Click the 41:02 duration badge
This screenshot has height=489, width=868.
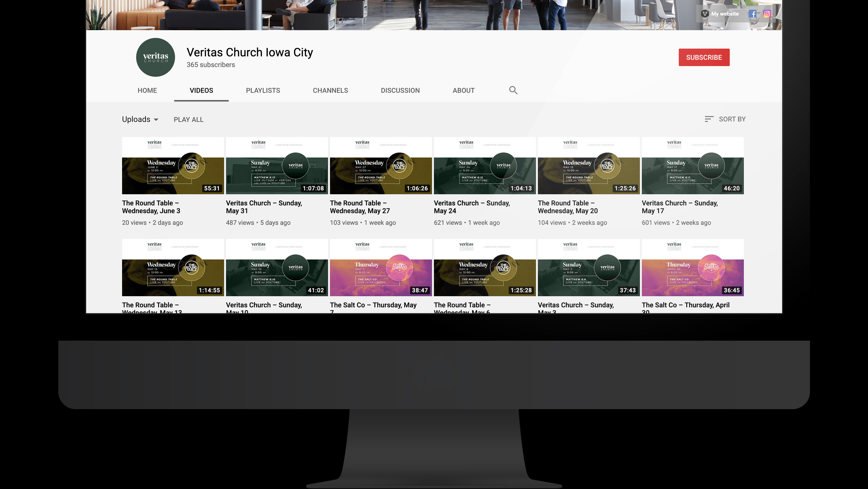(x=316, y=290)
